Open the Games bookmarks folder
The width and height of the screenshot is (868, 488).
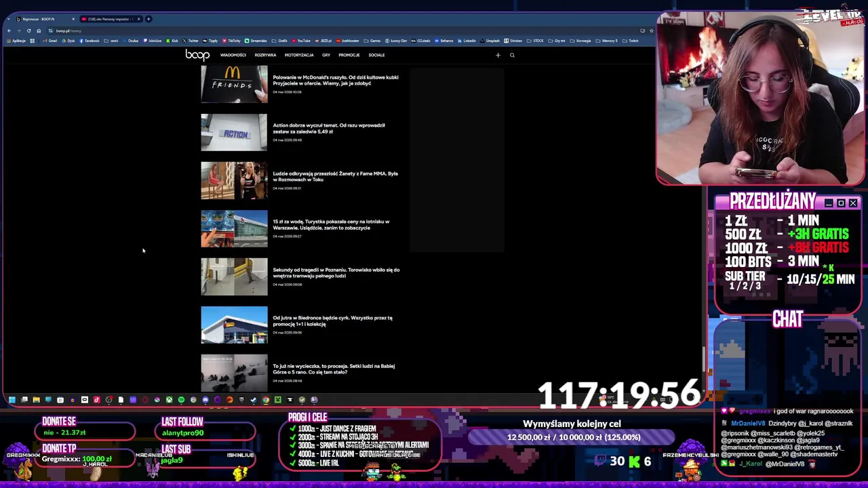point(372,41)
